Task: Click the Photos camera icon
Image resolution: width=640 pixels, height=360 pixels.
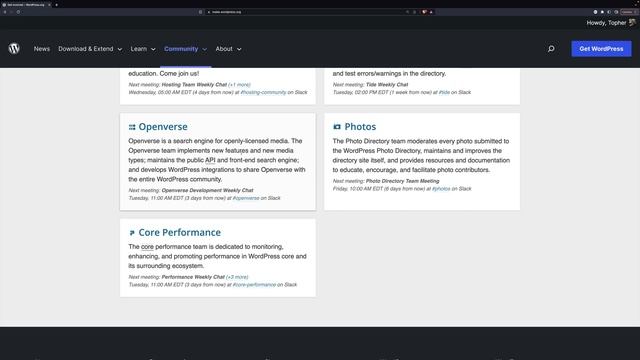Action: 337,127
